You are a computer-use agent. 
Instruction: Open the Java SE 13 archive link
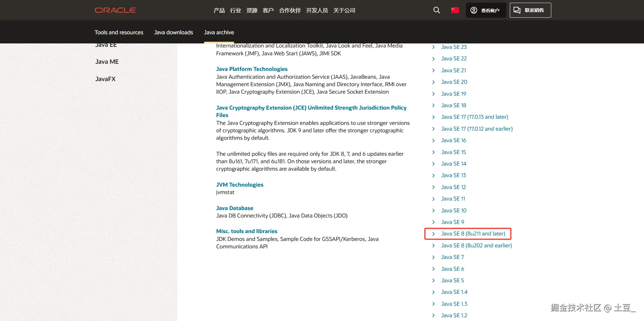(453, 175)
